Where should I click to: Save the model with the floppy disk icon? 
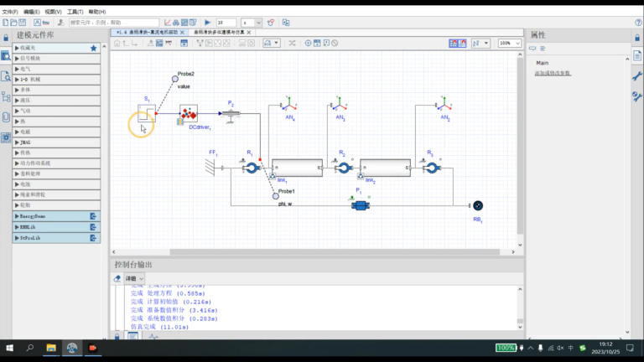(x=22, y=23)
